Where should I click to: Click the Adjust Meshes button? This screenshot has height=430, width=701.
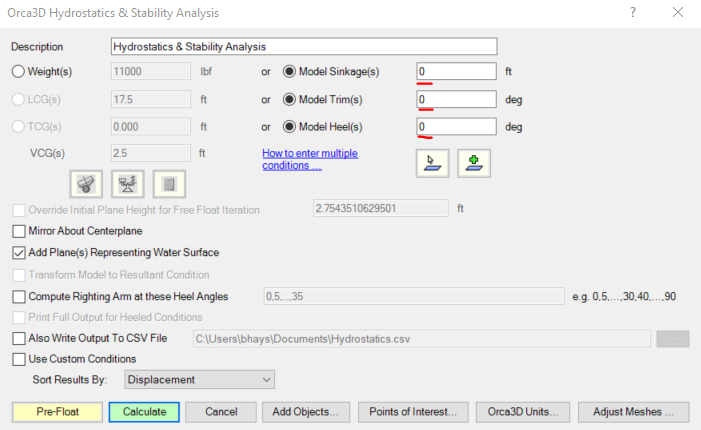[x=633, y=412]
